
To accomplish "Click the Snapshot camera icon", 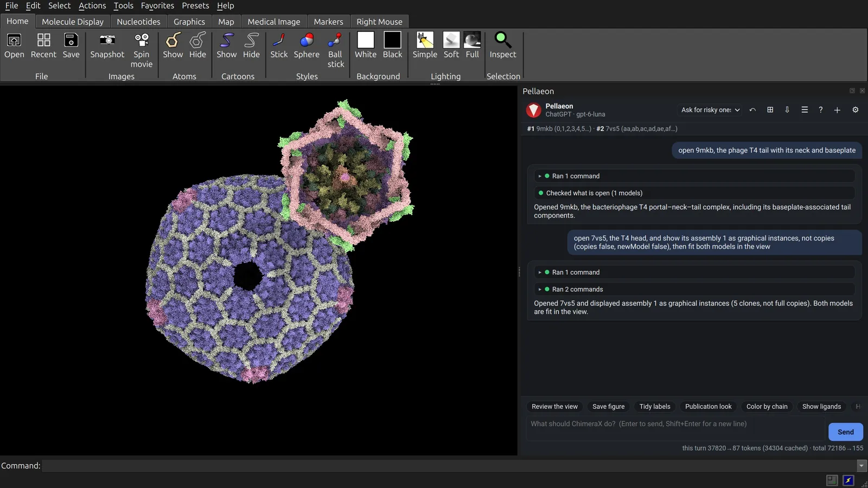I will click(107, 40).
